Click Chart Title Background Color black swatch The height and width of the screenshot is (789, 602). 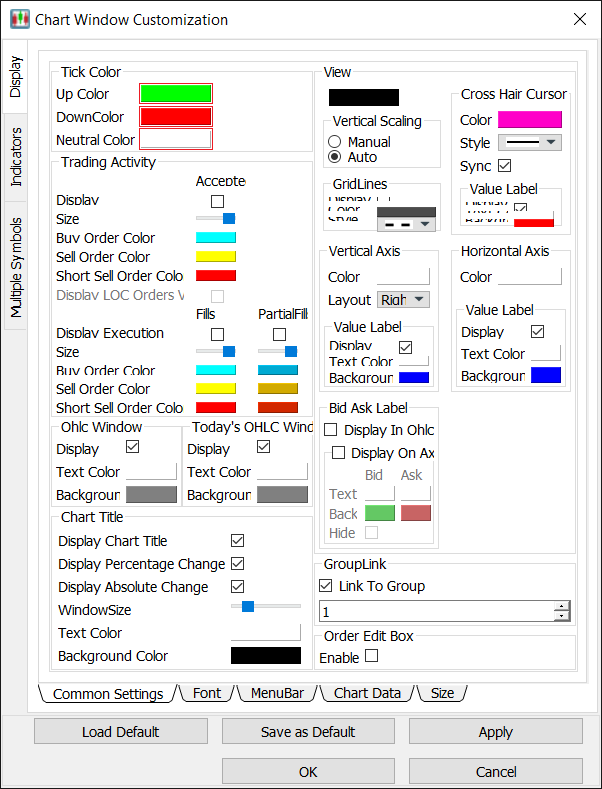click(265, 656)
